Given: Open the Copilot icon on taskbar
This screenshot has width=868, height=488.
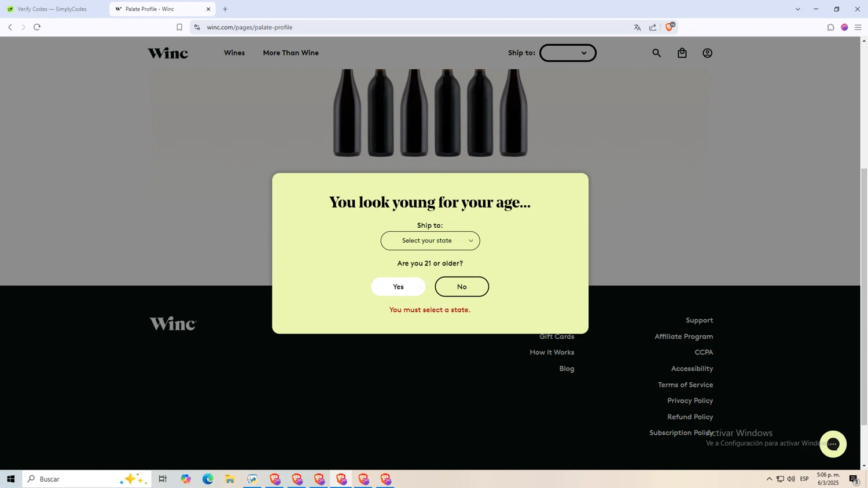Looking at the screenshot, I should point(185,479).
